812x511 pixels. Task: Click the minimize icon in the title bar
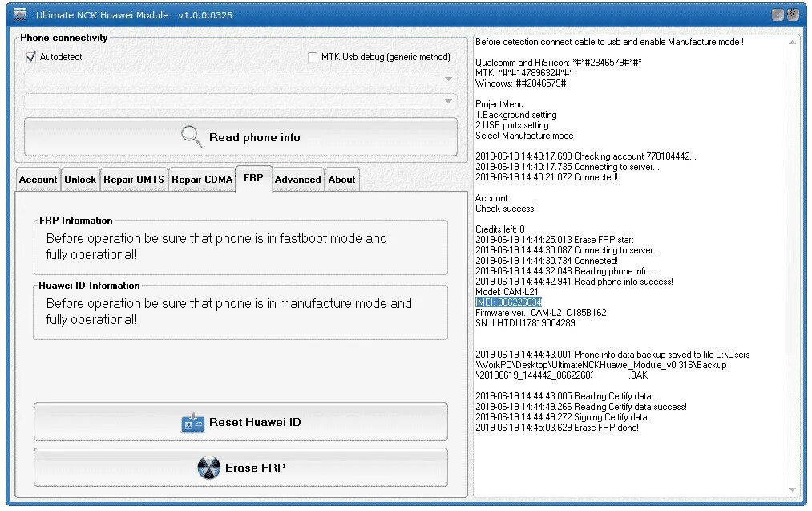(778, 14)
